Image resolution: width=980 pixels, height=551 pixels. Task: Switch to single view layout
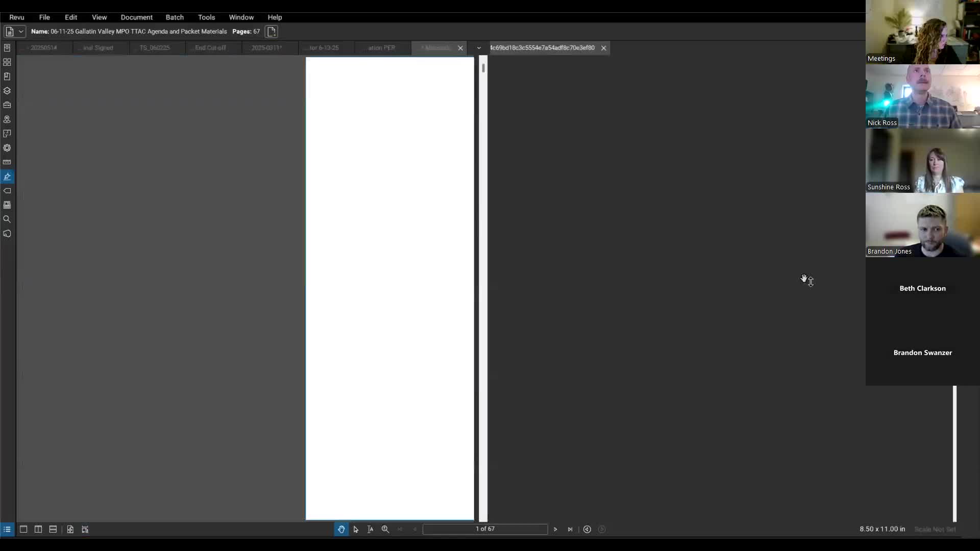tap(23, 530)
